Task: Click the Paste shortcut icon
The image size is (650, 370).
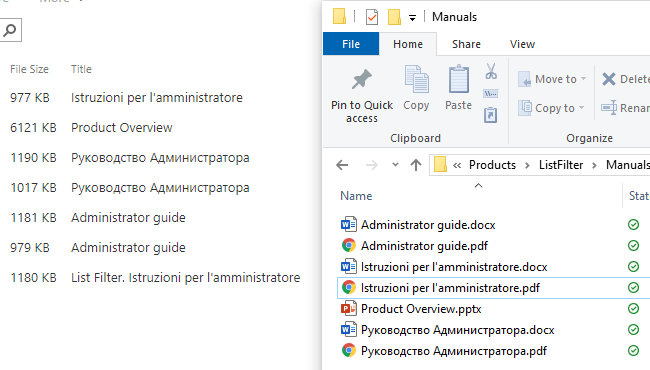Action: pyautogui.click(x=490, y=115)
